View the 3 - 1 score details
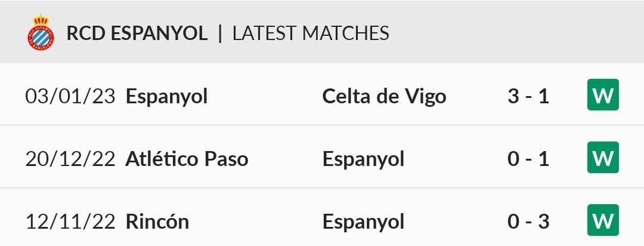Viewport: 644px width, 246px height. [528, 97]
